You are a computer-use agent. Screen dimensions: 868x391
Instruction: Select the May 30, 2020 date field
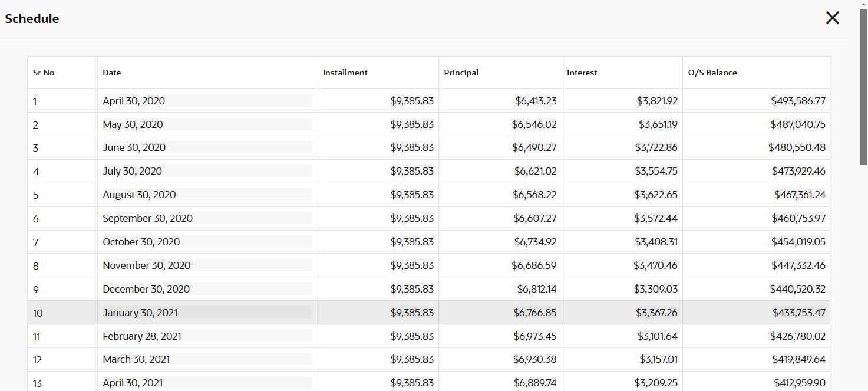207,124
